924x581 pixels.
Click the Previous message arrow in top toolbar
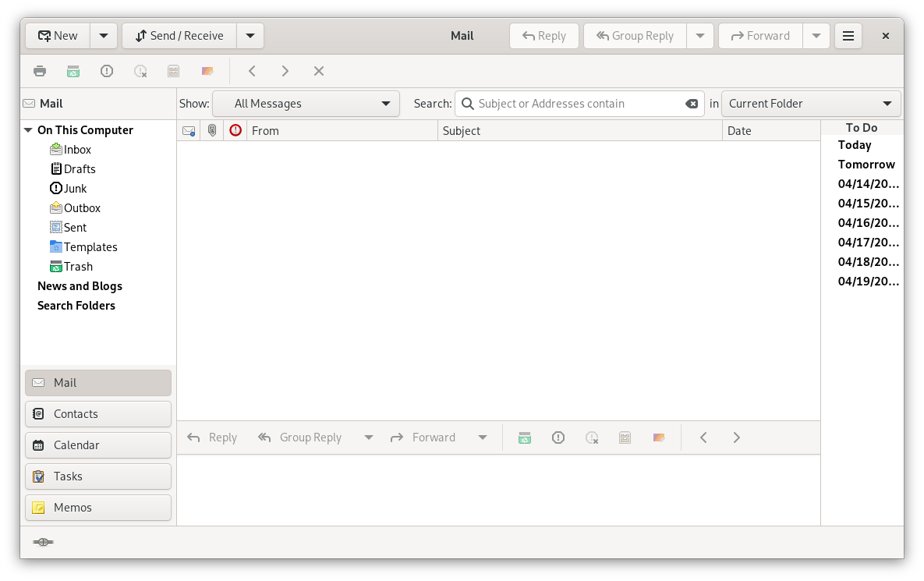coord(252,71)
